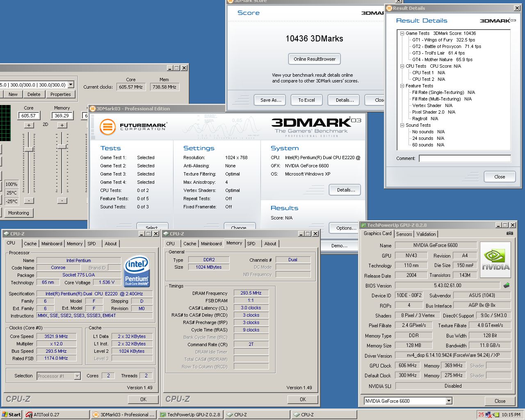Click the GPU-Z screenshot camera icon

(509, 233)
